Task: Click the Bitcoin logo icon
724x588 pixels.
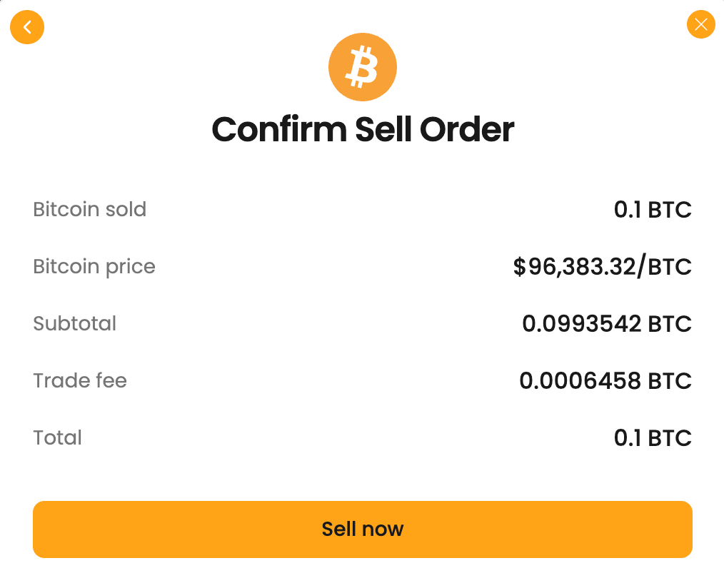Action: tap(362, 67)
